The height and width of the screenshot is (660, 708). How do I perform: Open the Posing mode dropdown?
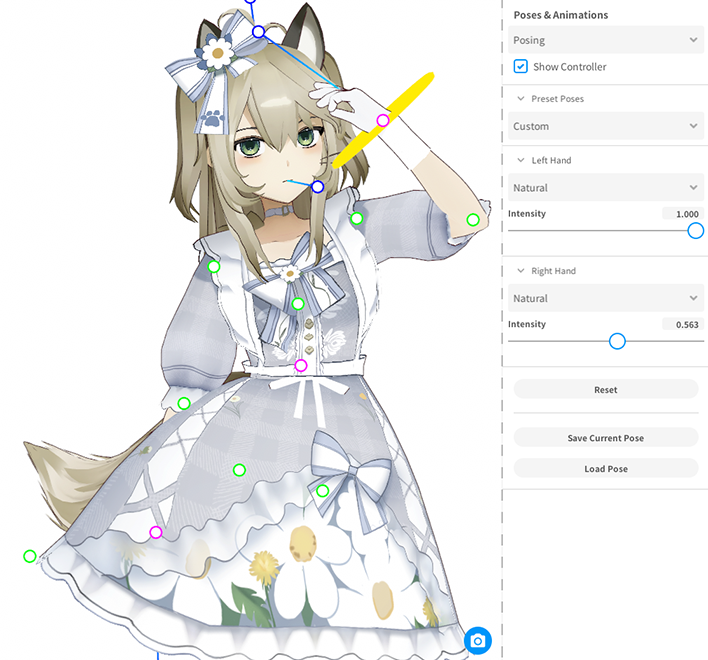pyautogui.click(x=605, y=40)
